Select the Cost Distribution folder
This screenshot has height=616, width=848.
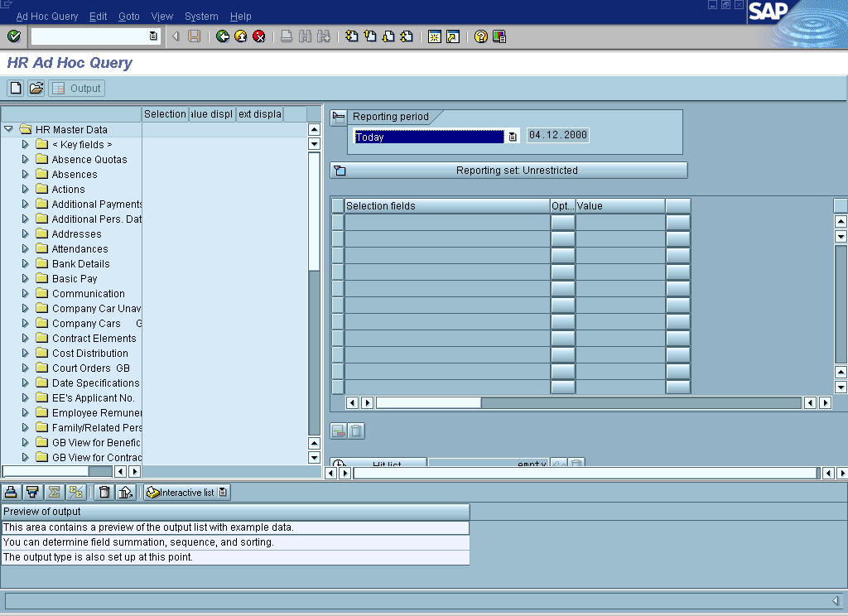90,354
